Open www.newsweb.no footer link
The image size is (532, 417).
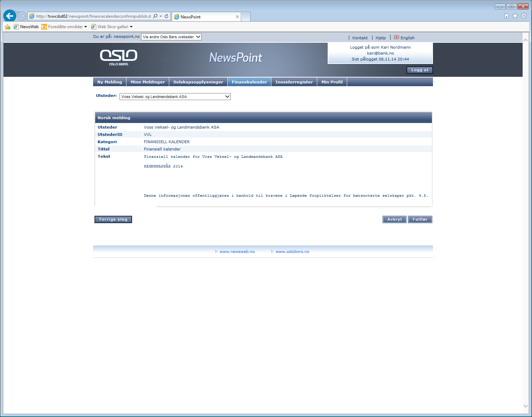(237, 252)
